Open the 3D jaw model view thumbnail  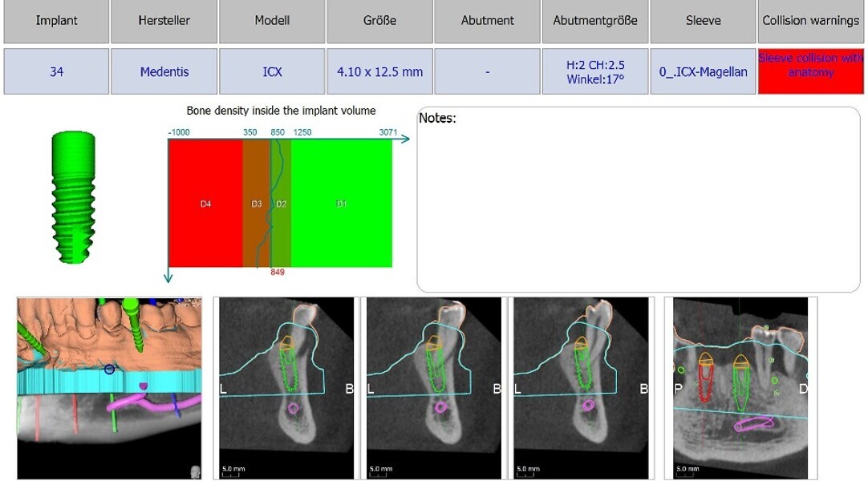110,388
